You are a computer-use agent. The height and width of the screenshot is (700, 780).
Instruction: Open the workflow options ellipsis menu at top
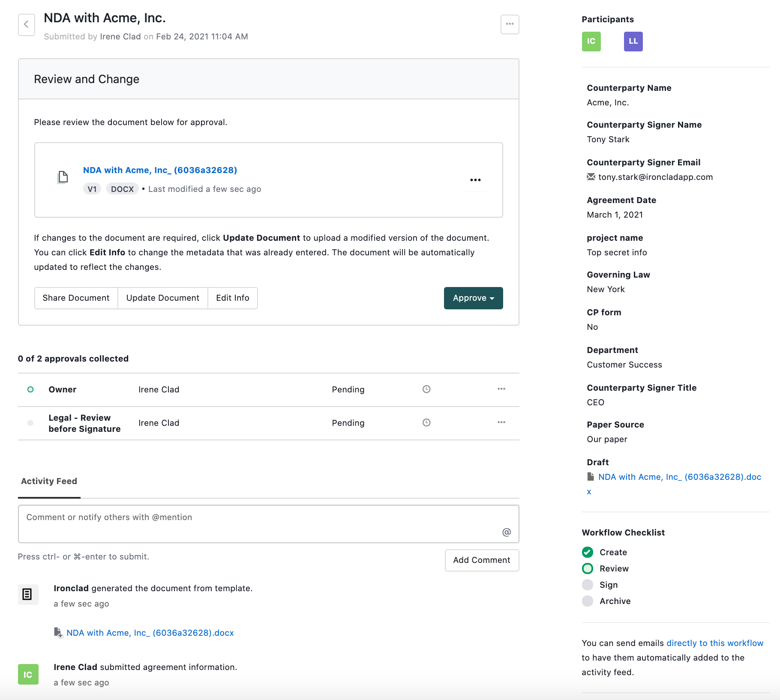(x=510, y=24)
